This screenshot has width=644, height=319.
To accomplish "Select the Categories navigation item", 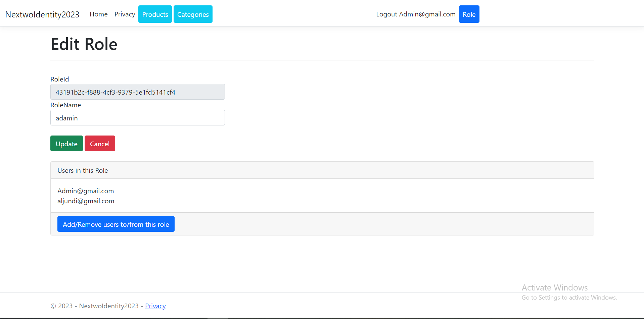I will click(x=193, y=14).
